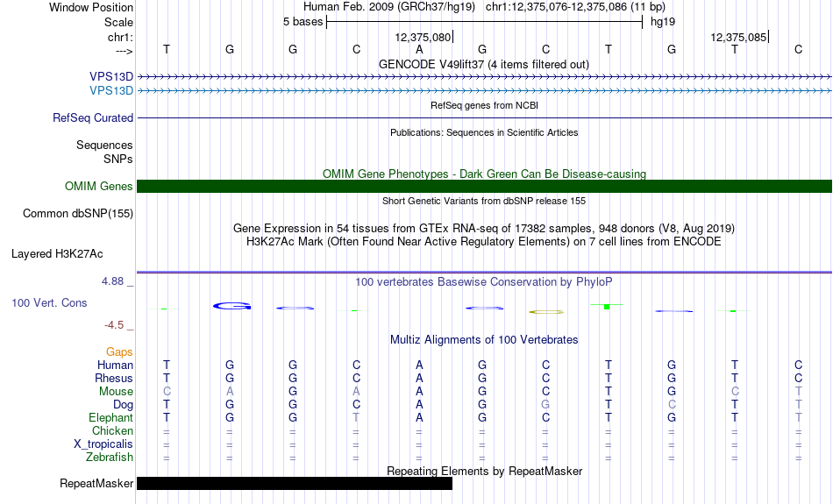Click Repeating Elements by RepeatMasker title
Viewport: 833px width, 504px height.
tap(484, 471)
